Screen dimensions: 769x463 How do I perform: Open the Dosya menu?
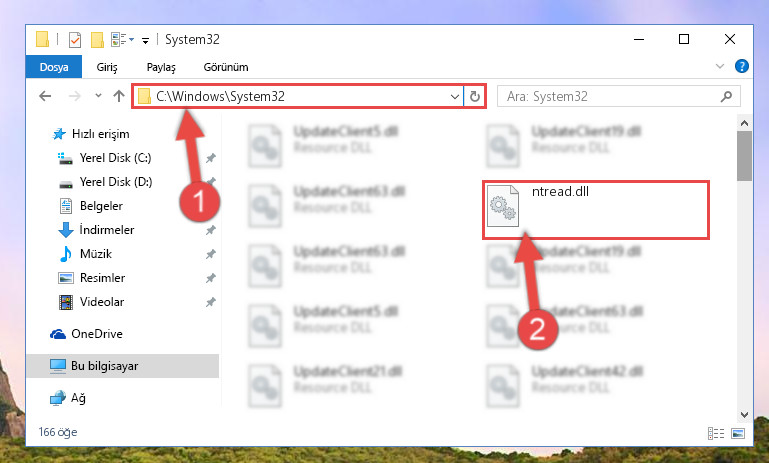[54, 67]
